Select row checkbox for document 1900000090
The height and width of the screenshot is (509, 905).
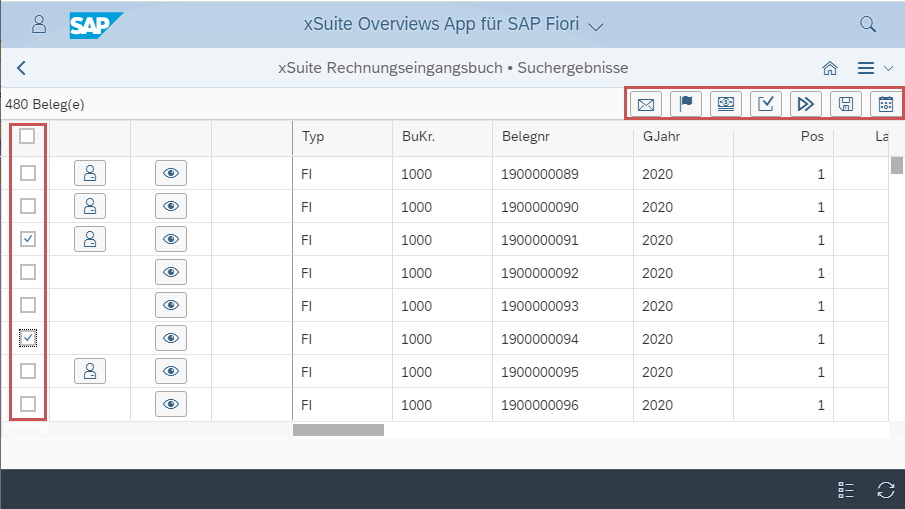28,206
